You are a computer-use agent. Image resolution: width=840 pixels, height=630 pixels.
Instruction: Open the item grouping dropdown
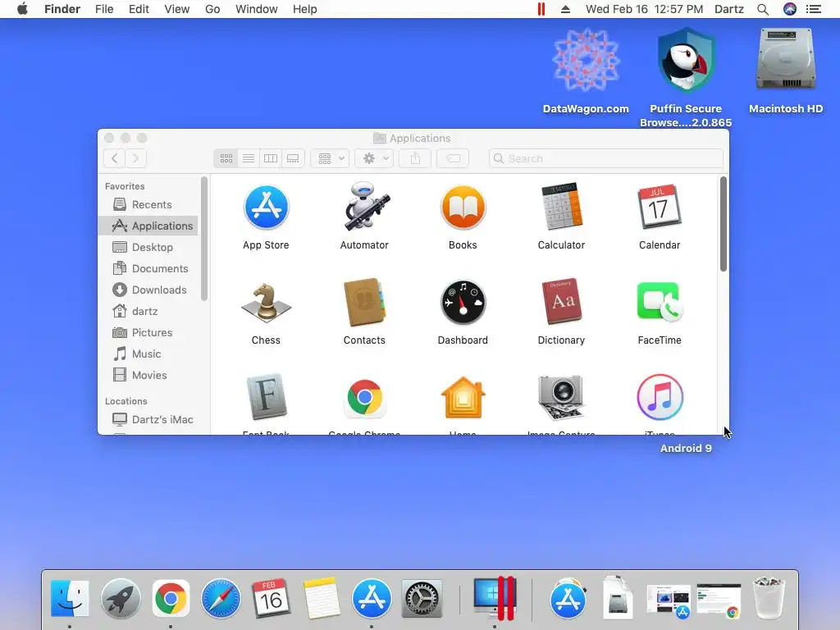331,158
